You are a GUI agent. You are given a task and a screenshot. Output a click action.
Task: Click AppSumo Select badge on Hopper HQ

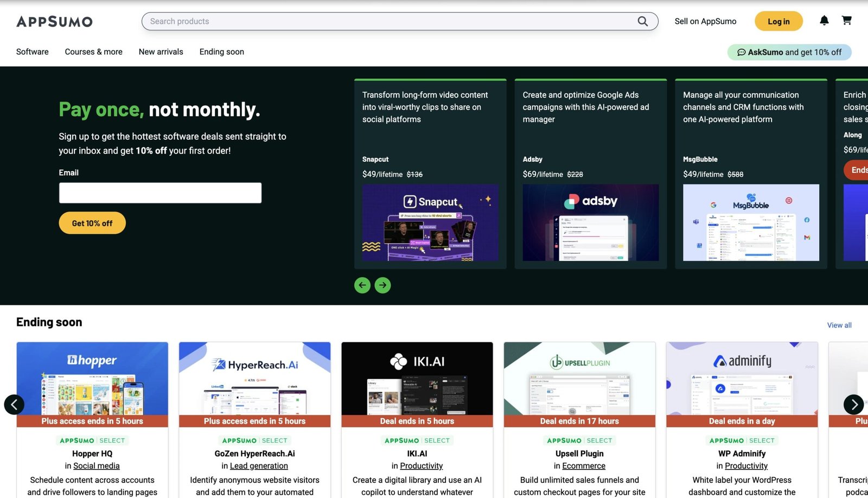[92, 440]
